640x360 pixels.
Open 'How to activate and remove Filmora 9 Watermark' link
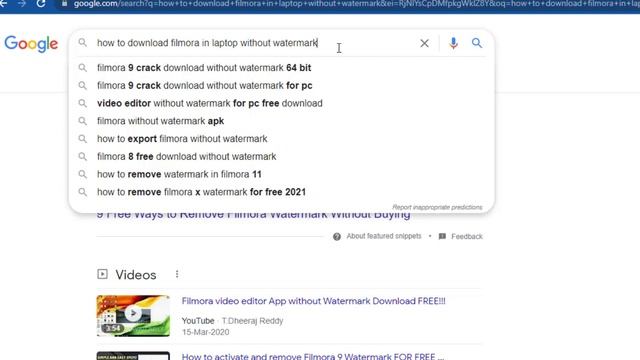coord(313,356)
